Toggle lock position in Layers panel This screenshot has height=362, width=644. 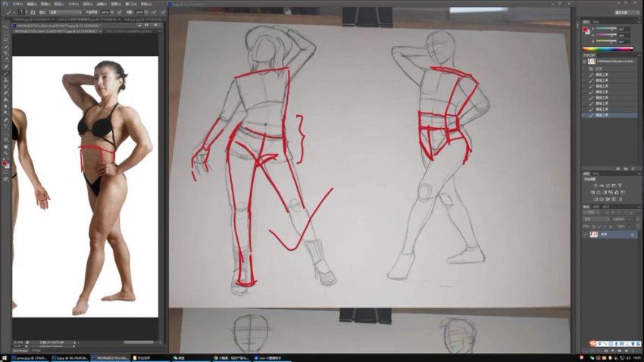(x=605, y=226)
